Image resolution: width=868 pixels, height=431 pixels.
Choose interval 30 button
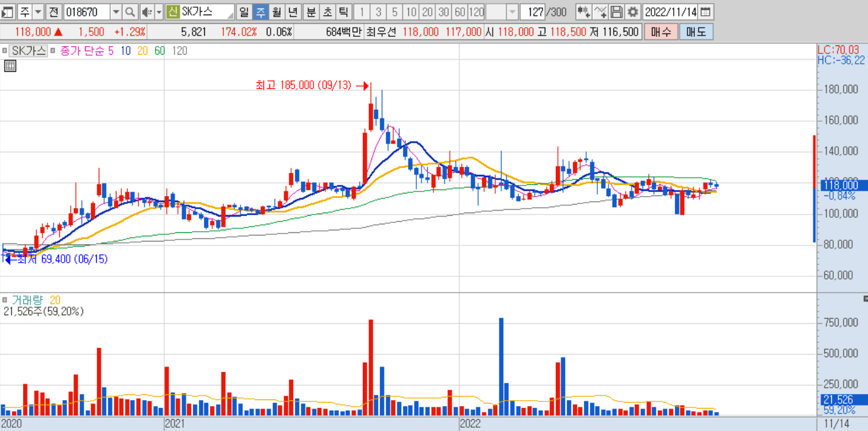pyautogui.click(x=444, y=12)
